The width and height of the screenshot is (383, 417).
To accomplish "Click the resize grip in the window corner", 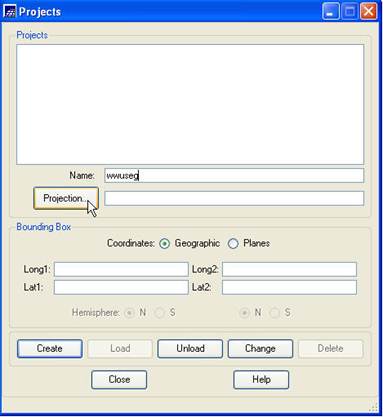I will point(374,408).
